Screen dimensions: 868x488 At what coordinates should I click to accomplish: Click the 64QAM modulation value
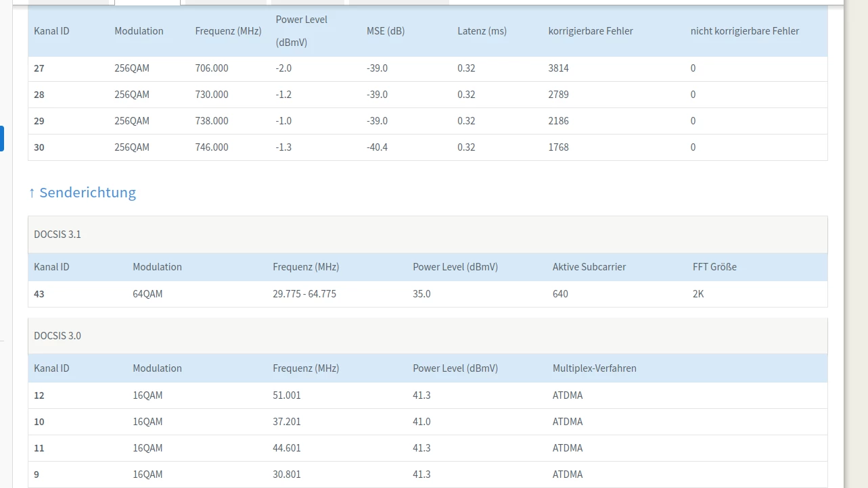coord(147,294)
